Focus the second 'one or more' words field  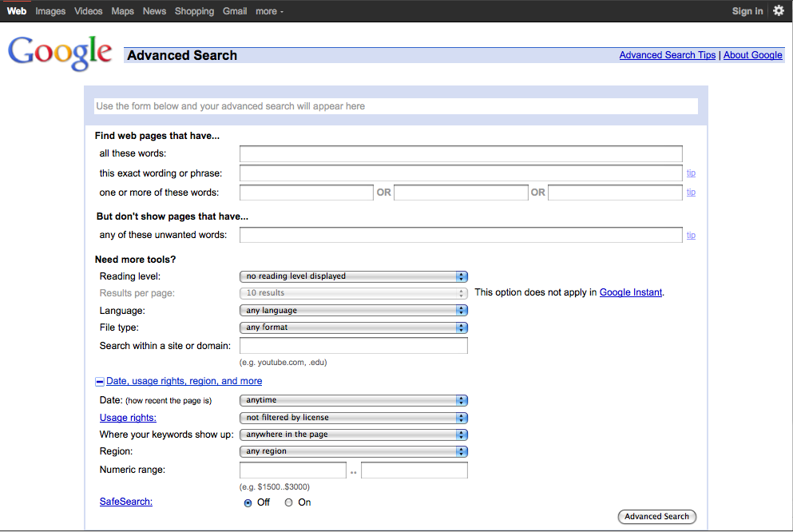tap(461, 193)
